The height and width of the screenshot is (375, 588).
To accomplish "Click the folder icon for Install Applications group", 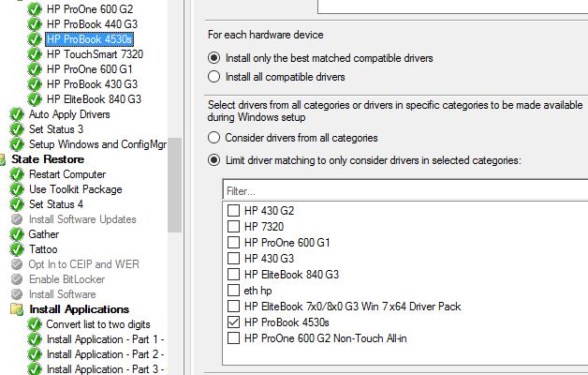I will [x=16, y=309].
